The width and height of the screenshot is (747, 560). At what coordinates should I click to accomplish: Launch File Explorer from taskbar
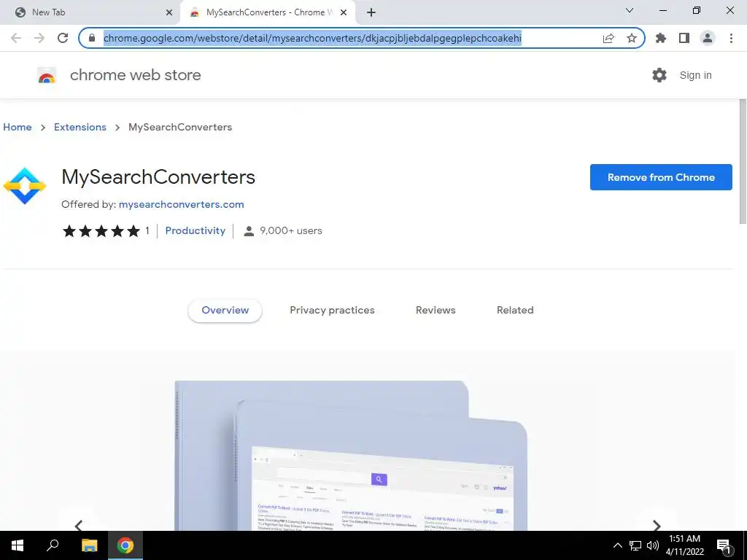89,545
